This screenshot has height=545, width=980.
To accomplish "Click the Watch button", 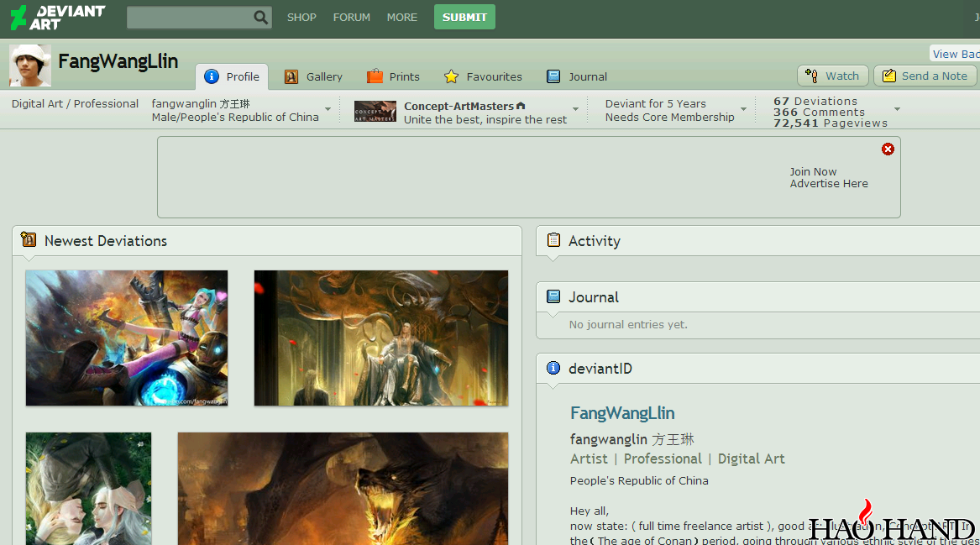I will click(832, 76).
